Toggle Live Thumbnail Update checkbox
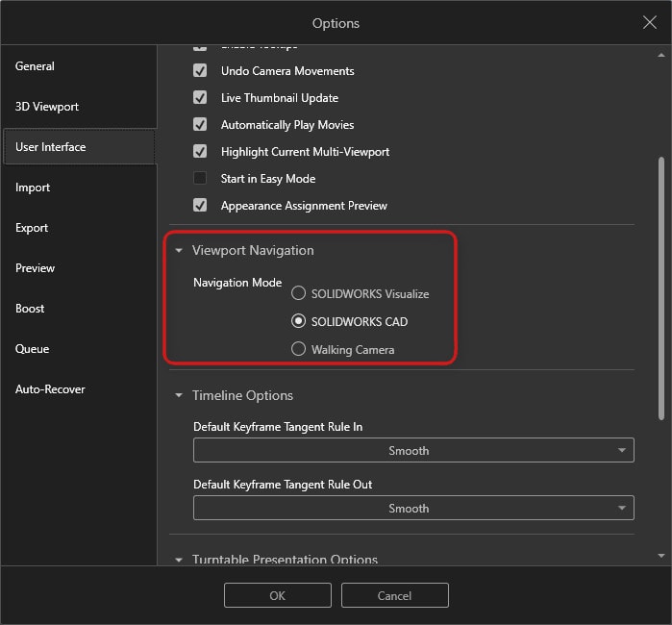672x625 pixels. pos(200,98)
